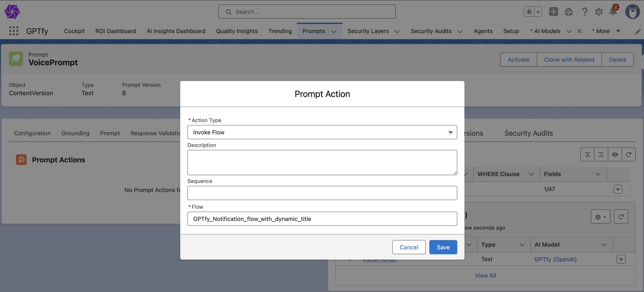Click the notifications bell icon
The width and height of the screenshot is (644, 292).
point(613,12)
